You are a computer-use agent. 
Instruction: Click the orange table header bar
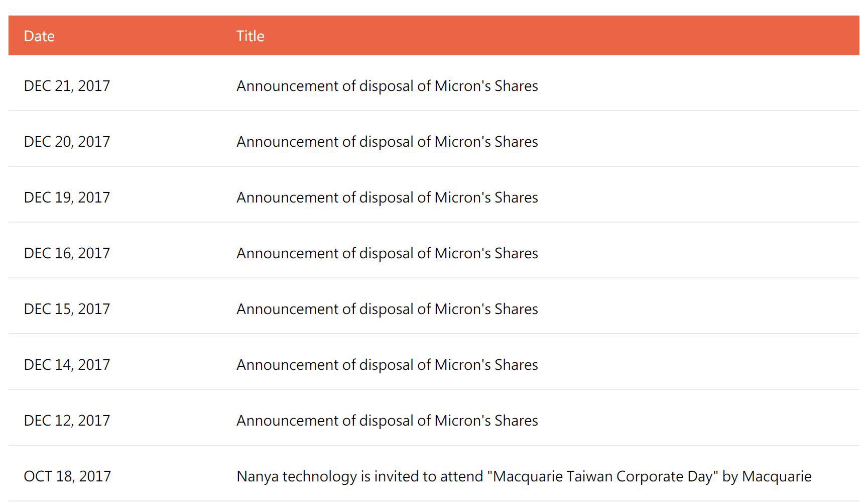tap(434, 36)
